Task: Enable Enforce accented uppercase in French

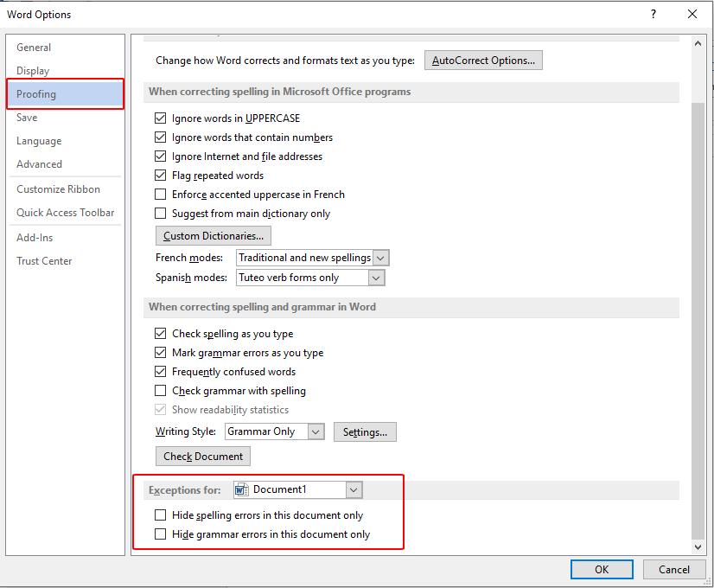Action: (x=160, y=195)
